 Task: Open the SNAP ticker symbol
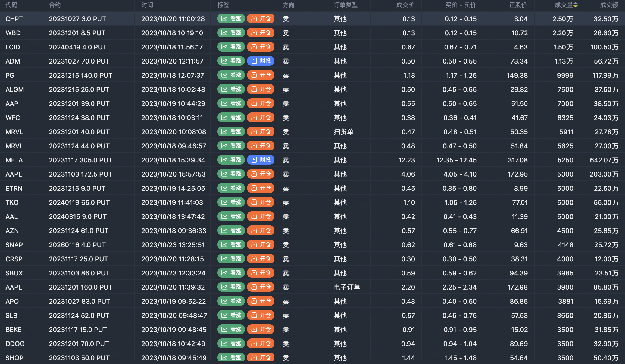[x=14, y=245]
